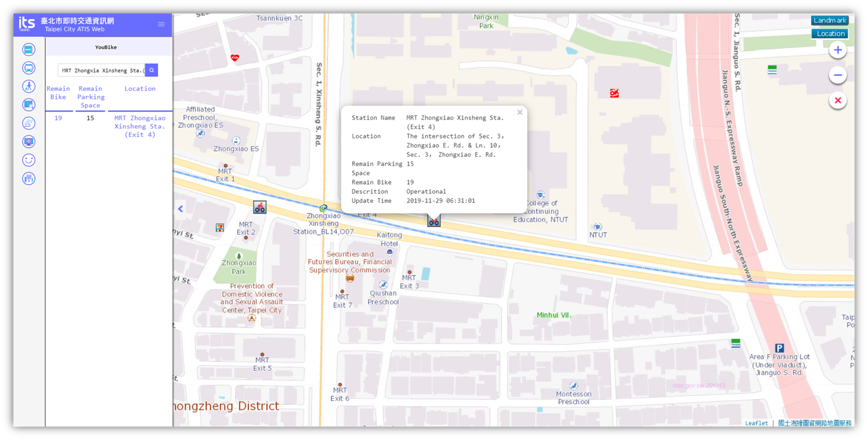Image resolution: width=868 pixels, height=440 pixels.
Task: Zoom in with the plus button
Action: click(838, 51)
